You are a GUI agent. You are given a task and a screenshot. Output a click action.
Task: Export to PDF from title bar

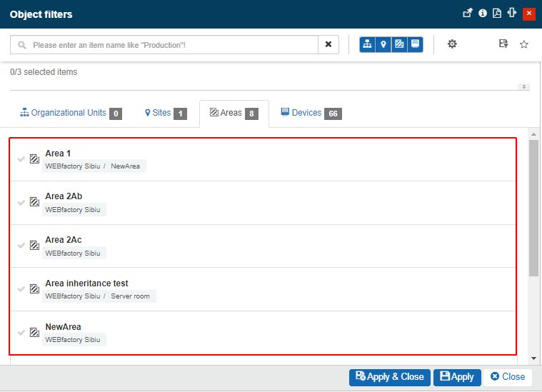(497, 13)
